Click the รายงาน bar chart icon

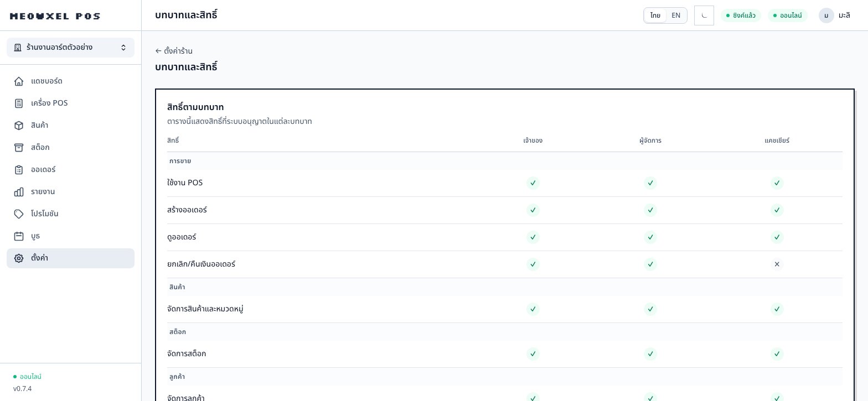19,192
